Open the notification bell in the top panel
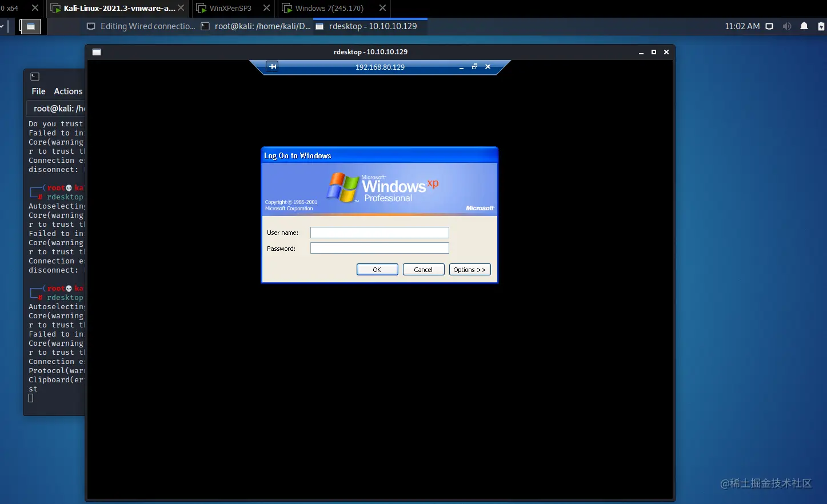The height and width of the screenshot is (504, 827). click(804, 26)
